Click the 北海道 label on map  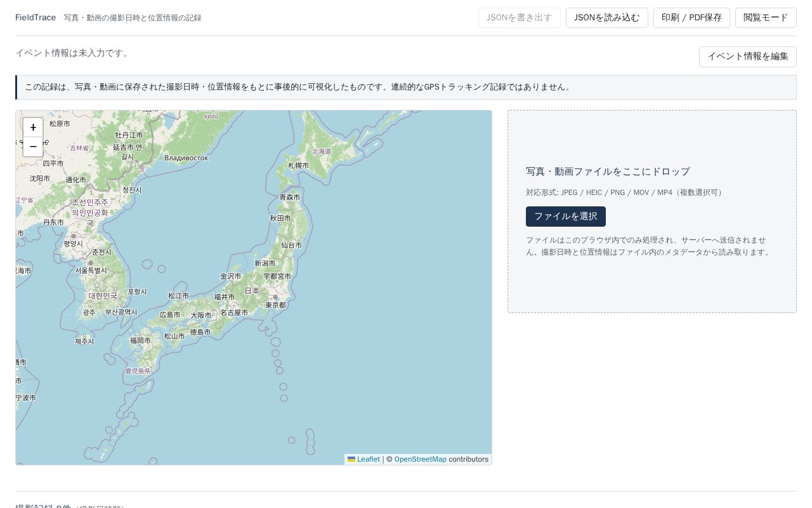pyautogui.click(x=322, y=152)
